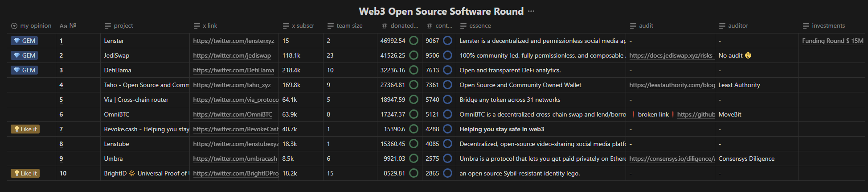Open the three-dot menu beside the database title
868x192 pixels.
[531, 12]
